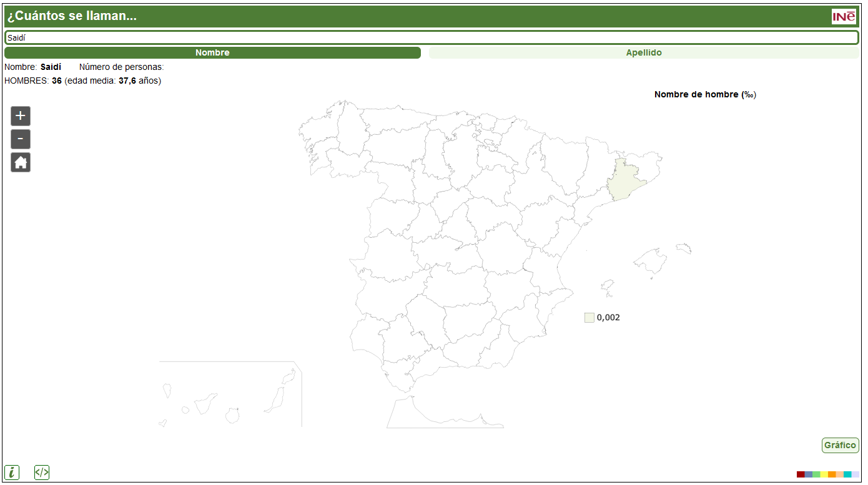Click the 0,002 legend color box
Viewport: 868px width, 485px height.
tap(589, 318)
